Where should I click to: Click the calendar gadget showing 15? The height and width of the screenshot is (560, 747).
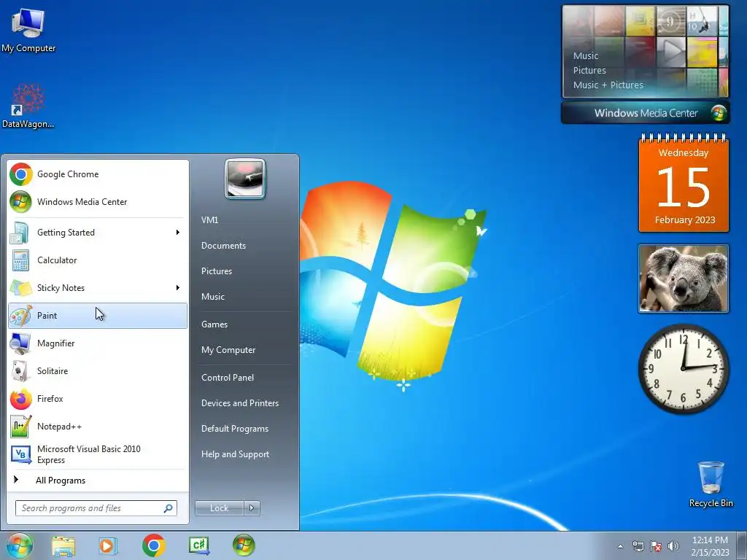tap(684, 184)
